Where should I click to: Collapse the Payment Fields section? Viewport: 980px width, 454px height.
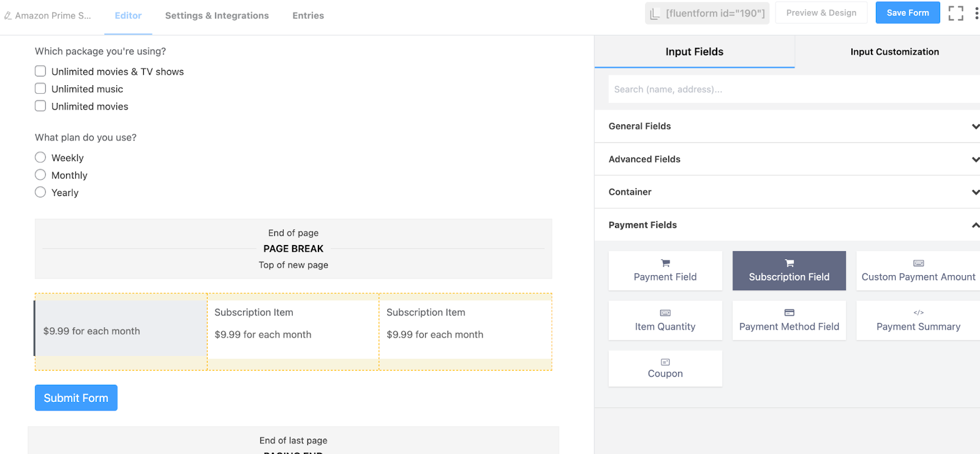[787, 225]
